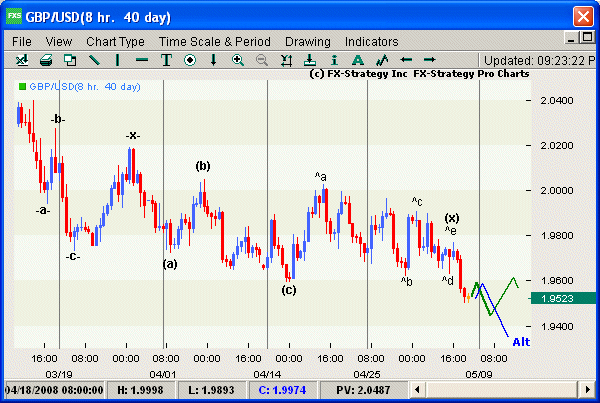Click the 03/19 date axis label

[x=59, y=374]
